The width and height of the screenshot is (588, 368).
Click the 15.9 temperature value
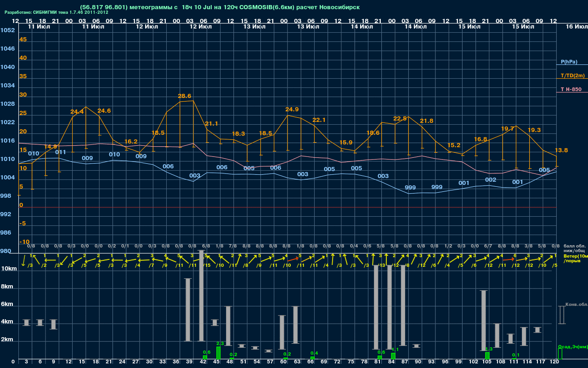click(346, 143)
